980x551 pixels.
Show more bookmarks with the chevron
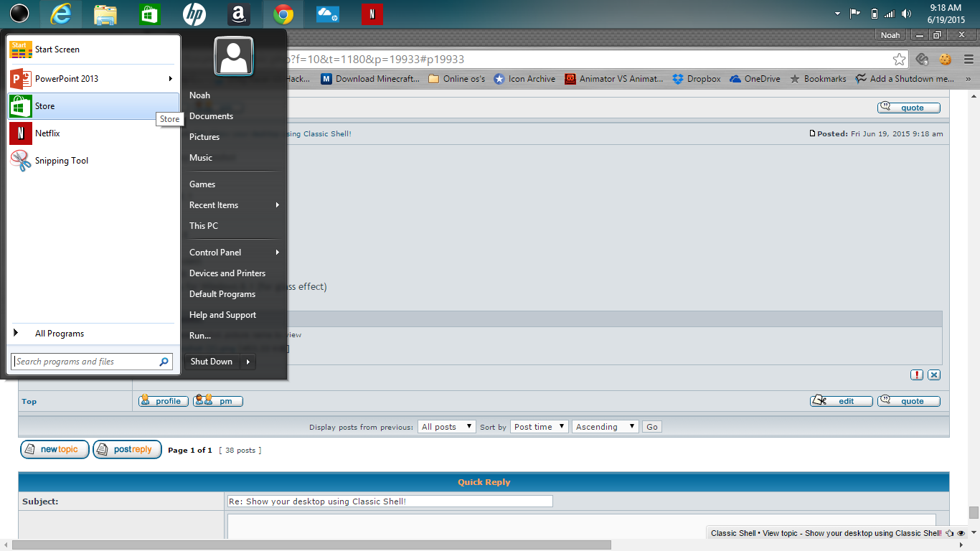pyautogui.click(x=969, y=79)
